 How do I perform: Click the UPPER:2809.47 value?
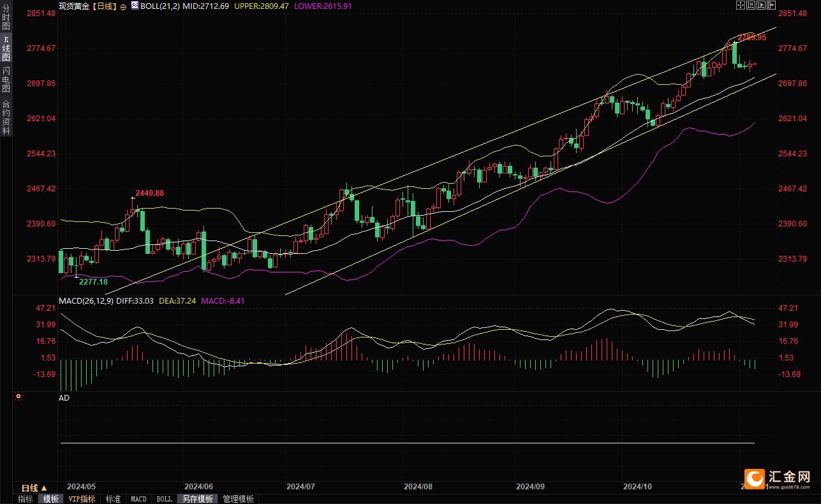[262, 6]
